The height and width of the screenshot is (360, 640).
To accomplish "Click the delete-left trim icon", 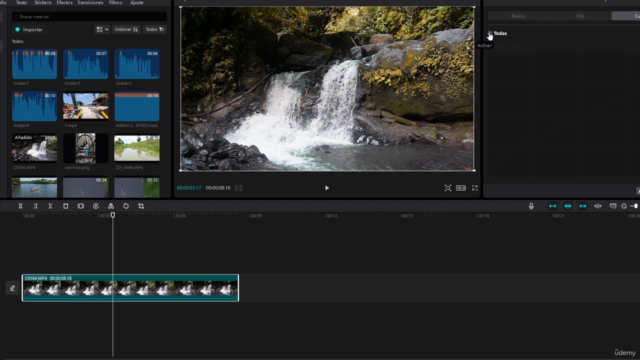I will 36,206.
